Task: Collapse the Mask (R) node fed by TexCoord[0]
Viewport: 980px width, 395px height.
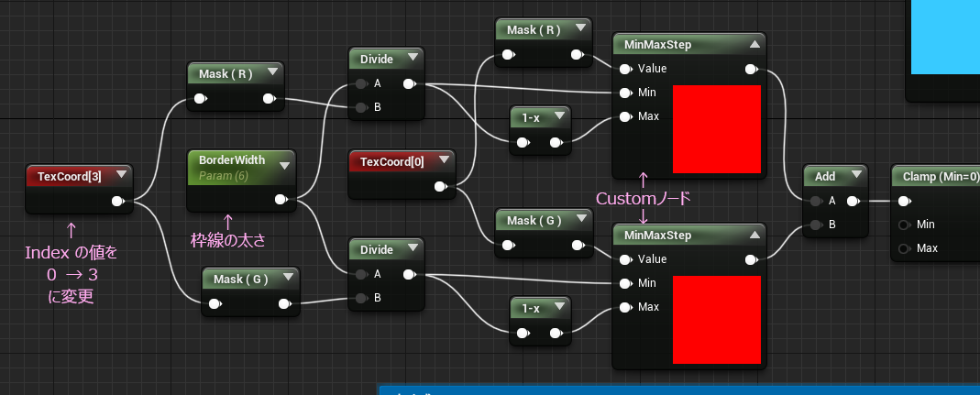Action: point(580,28)
